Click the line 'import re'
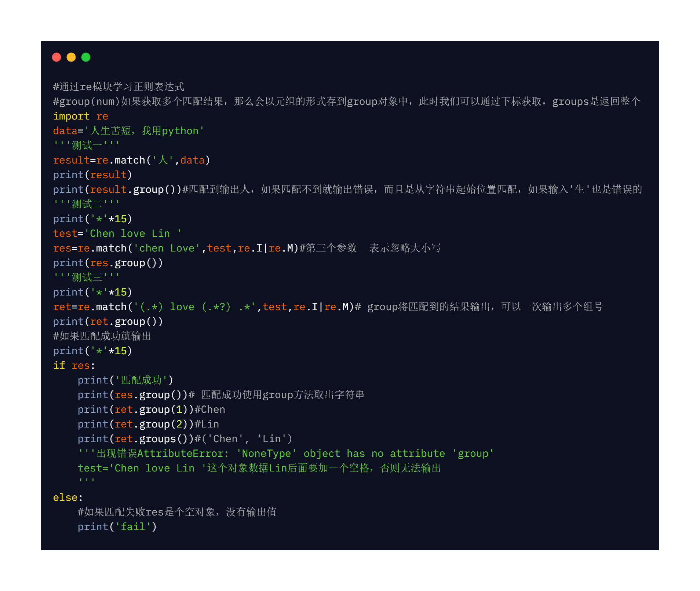Image resolution: width=700 pixels, height=591 pixels. coord(81,116)
